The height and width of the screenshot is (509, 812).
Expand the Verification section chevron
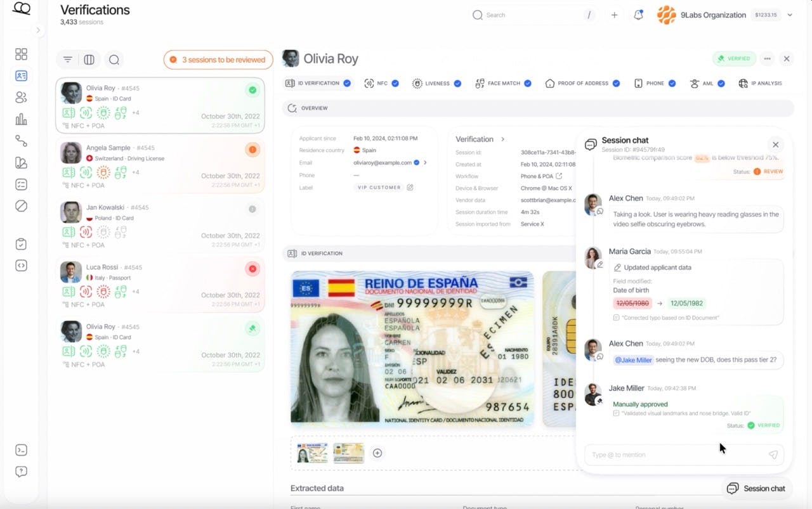click(503, 139)
